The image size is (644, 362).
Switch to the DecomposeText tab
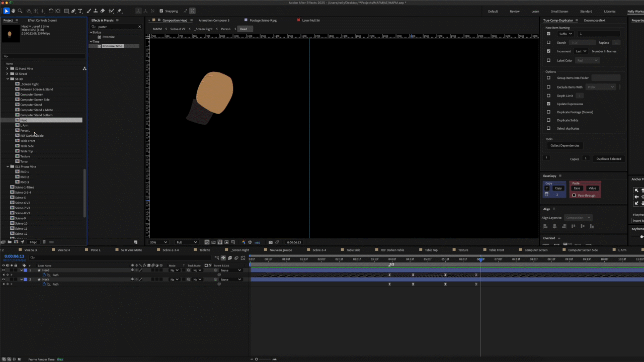pyautogui.click(x=594, y=21)
